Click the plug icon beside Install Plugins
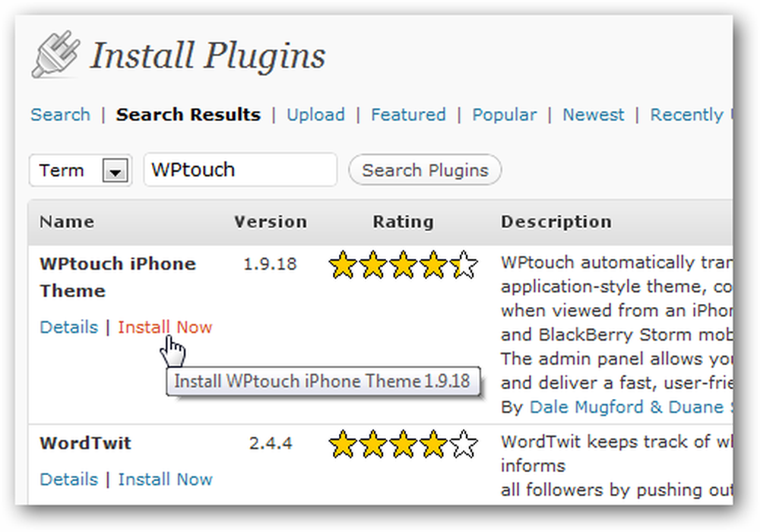760x532 pixels. point(55,54)
